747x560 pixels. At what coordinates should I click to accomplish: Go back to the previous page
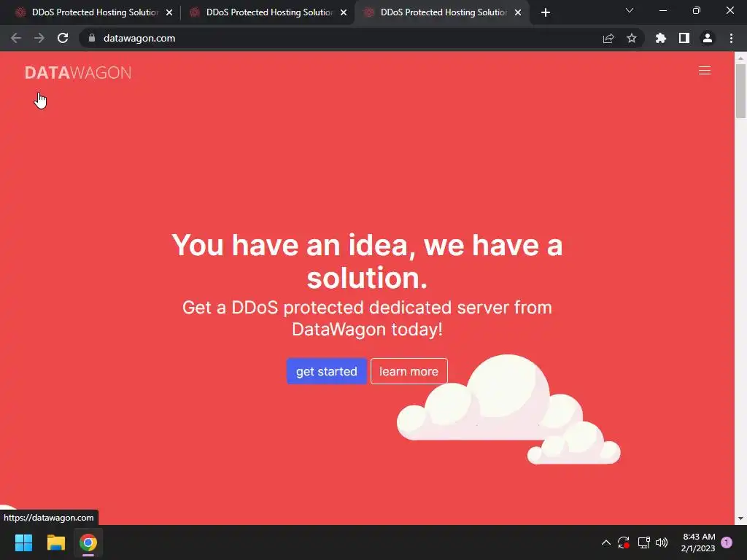pyautogui.click(x=16, y=38)
